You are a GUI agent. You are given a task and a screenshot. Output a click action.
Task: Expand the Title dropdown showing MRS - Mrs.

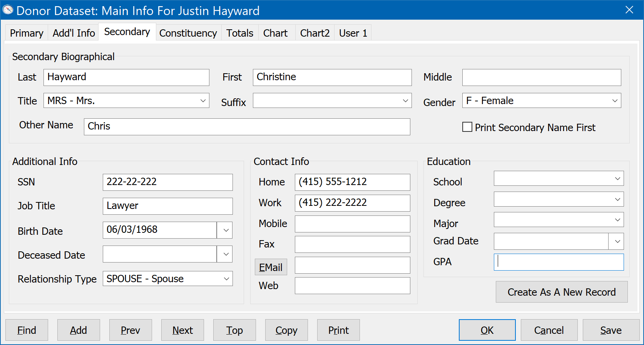tap(203, 101)
